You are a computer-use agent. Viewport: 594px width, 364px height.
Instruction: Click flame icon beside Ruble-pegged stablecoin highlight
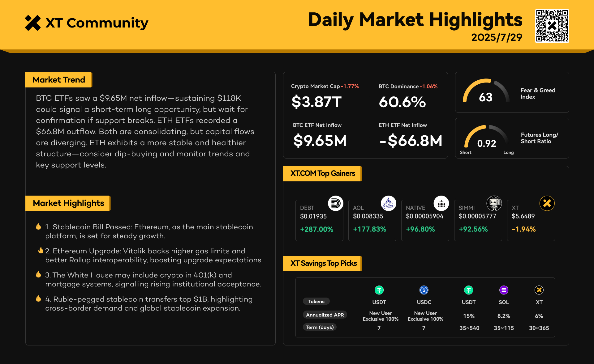click(x=38, y=298)
